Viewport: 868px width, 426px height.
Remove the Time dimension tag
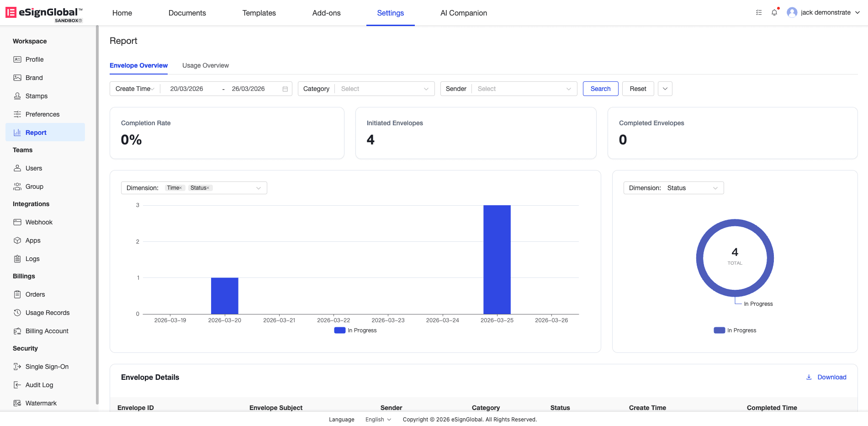[180, 188]
